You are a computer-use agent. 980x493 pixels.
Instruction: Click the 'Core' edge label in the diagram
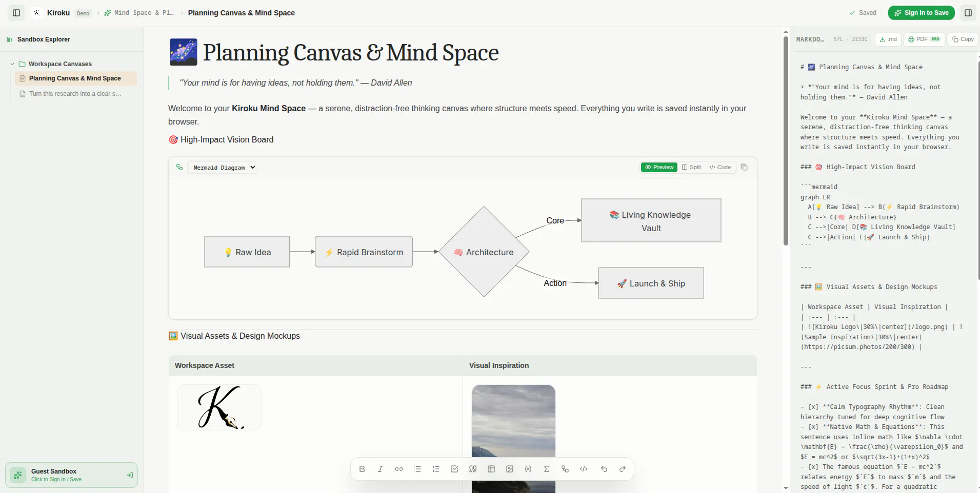click(x=555, y=220)
